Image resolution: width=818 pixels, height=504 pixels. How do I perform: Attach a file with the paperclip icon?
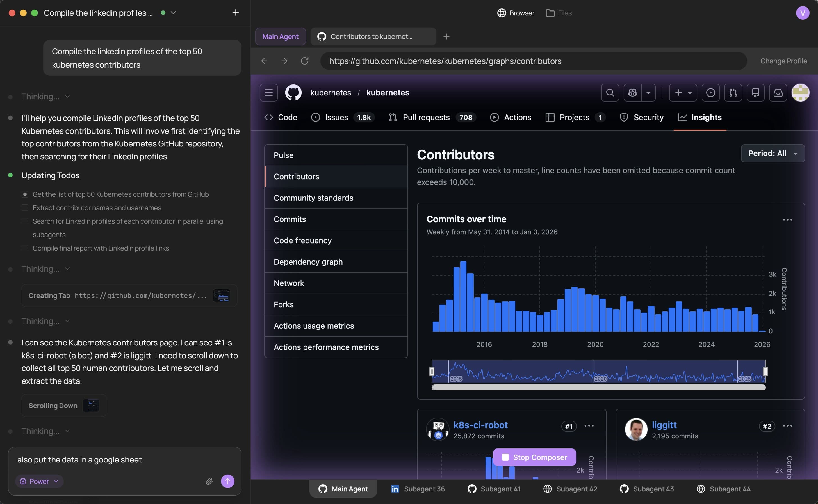[x=210, y=481]
